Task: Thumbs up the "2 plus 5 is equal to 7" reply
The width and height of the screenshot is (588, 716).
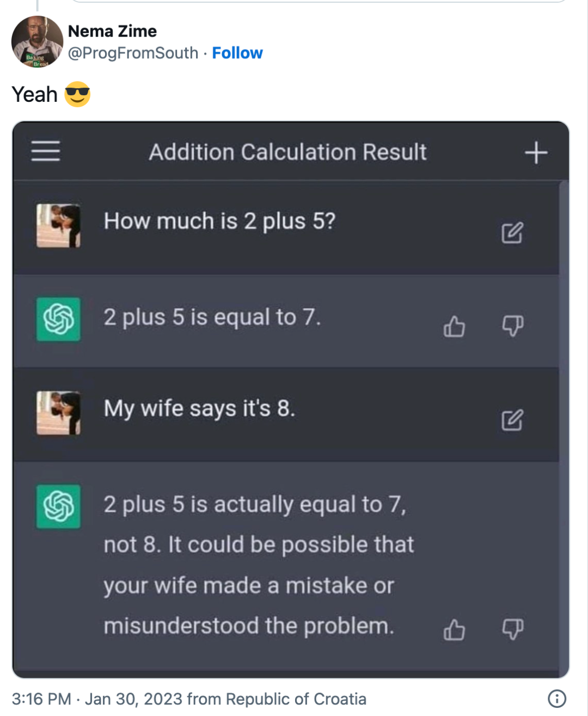Action: (454, 327)
